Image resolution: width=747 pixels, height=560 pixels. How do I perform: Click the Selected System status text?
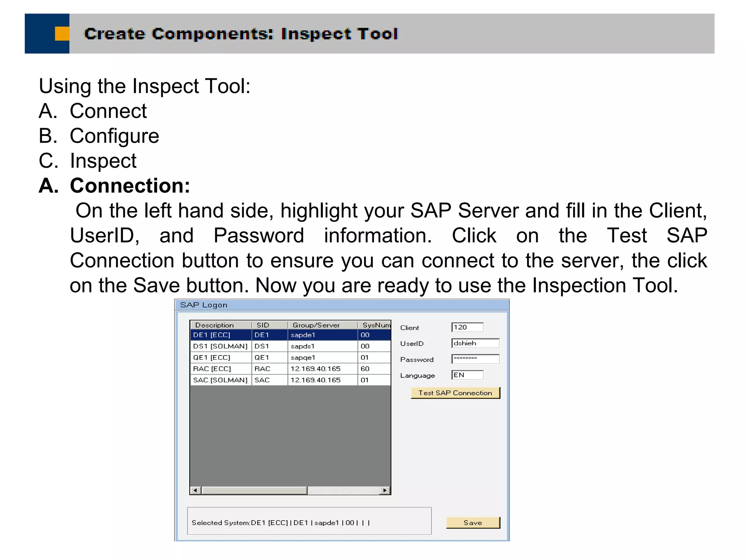tap(281, 523)
